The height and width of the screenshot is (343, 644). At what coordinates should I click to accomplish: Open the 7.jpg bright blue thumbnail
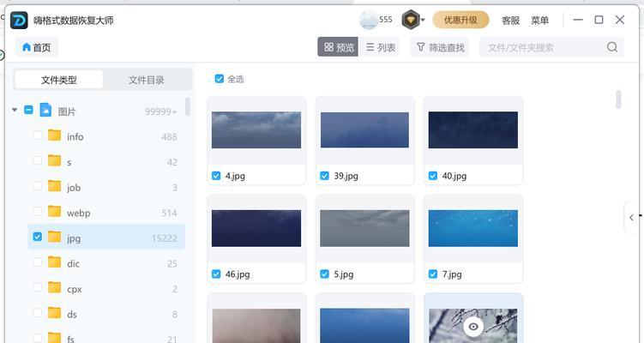473,228
